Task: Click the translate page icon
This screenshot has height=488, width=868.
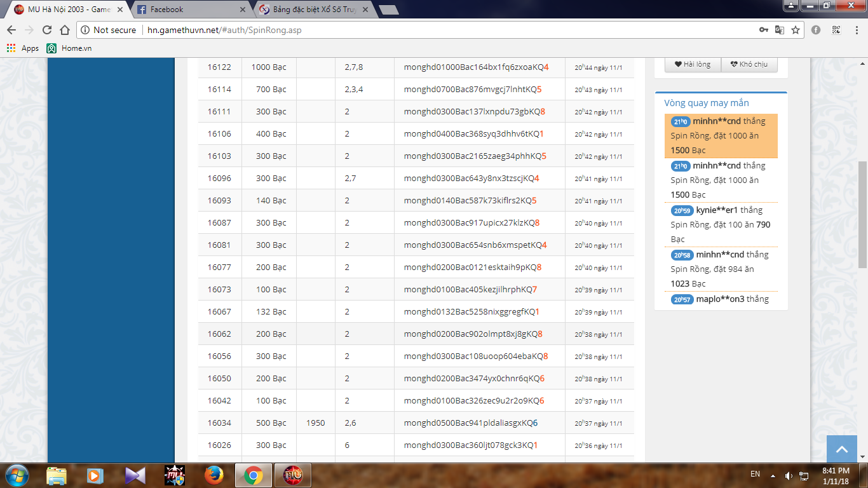Action: tap(779, 30)
